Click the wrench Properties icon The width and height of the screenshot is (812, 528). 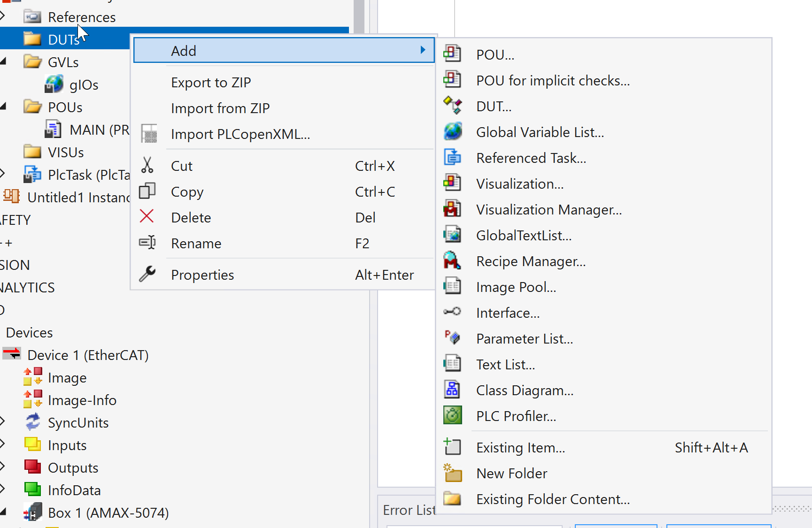point(147,274)
